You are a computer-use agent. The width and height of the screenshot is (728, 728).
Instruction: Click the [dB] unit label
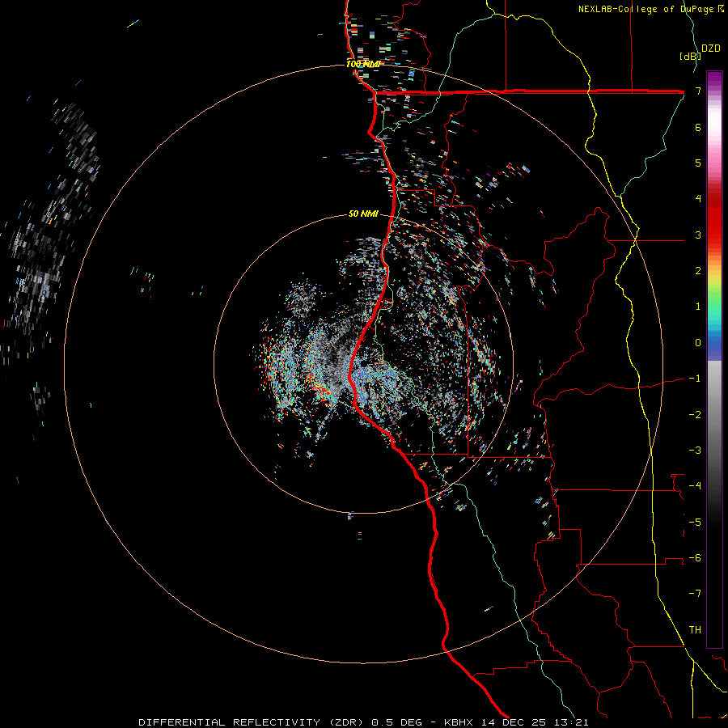690,56
